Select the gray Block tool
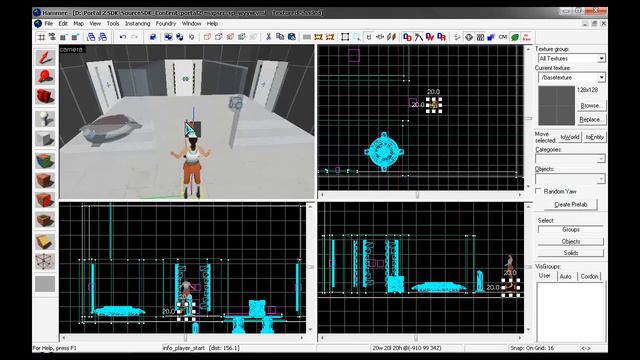The height and width of the screenshot is (360, 640). [x=45, y=138]
